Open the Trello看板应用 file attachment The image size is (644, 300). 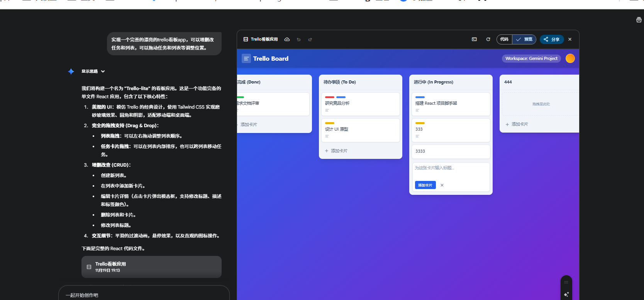(151, 267)
